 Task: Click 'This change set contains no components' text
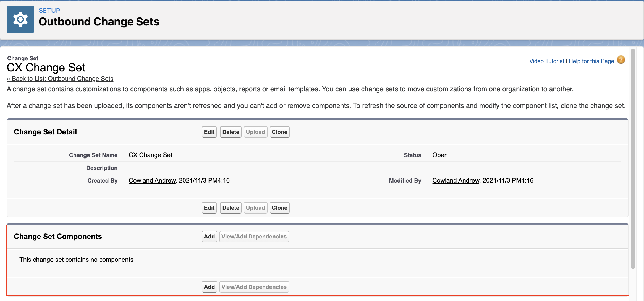(x=76, y=260)
